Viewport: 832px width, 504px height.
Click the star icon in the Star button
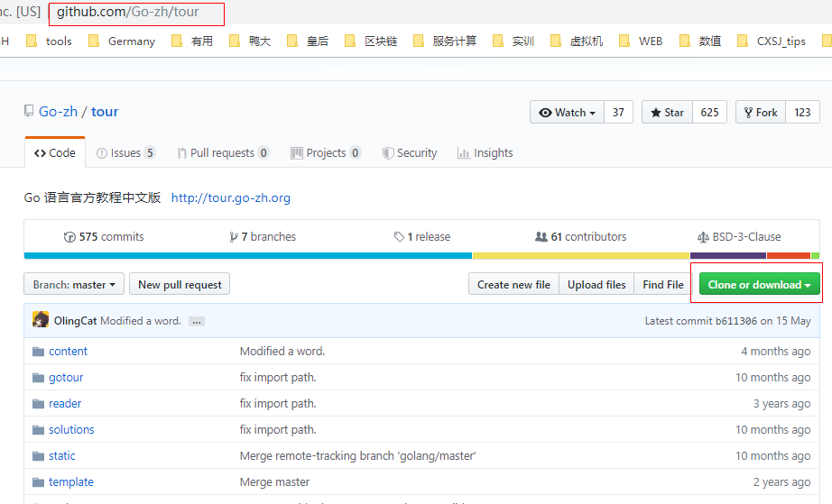[x=656, y=113]
